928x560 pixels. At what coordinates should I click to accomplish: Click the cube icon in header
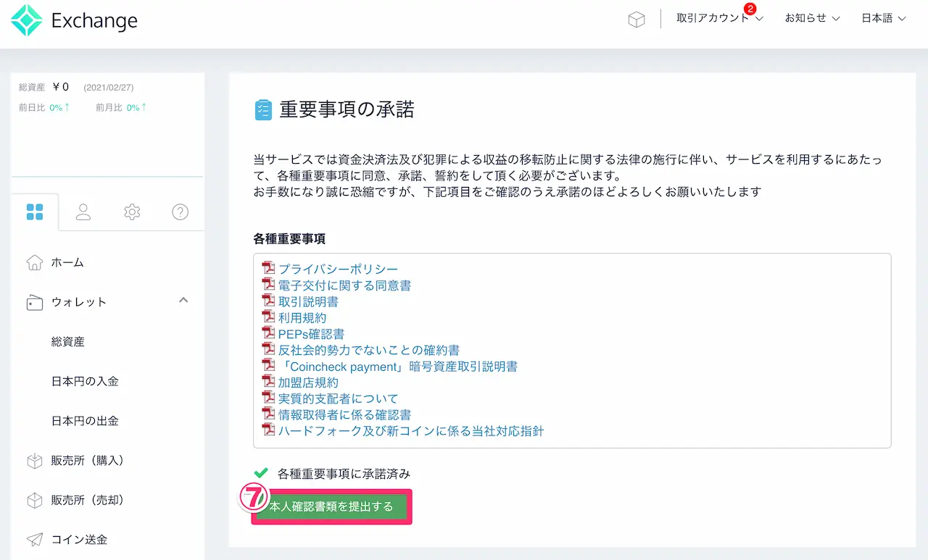(636, 20)
